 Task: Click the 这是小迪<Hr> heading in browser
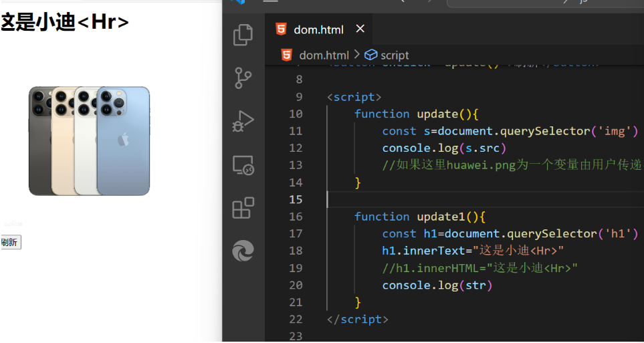pyautogui.click(x=65, y=22)
